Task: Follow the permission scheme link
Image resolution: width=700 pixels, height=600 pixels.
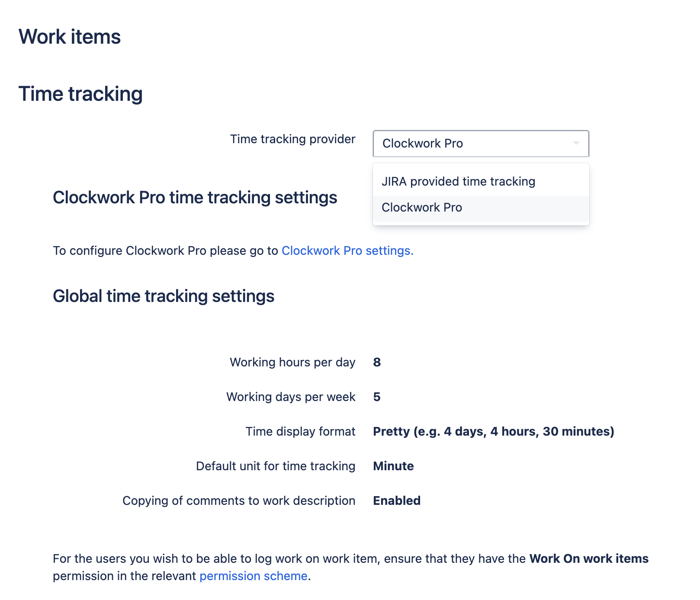Action: (253, 576)
